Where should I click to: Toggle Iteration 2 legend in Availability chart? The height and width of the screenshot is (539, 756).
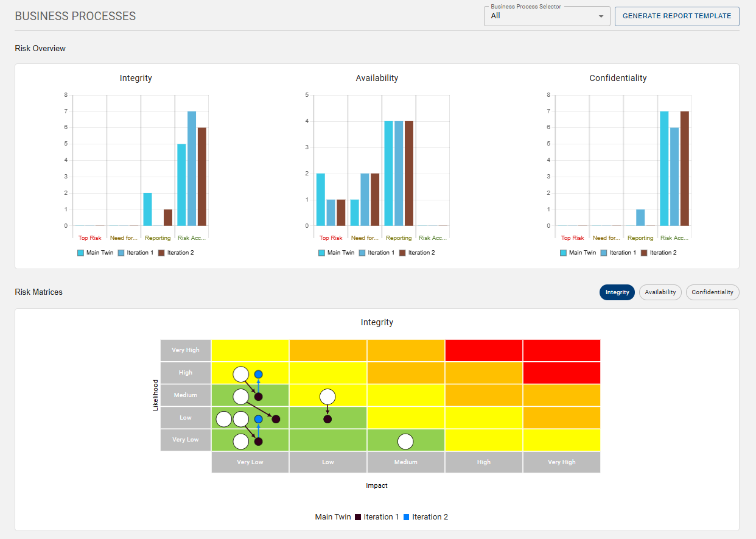[x=417, y=253]
